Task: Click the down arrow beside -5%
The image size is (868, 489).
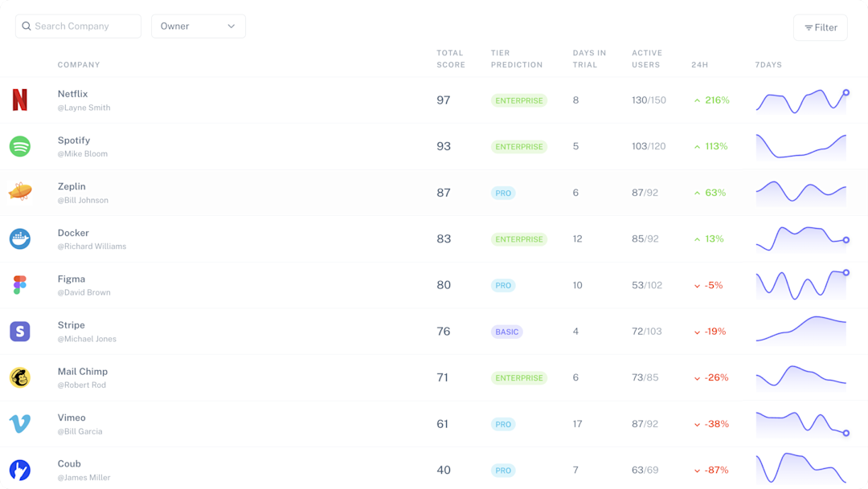Action: pyautogui.click(x=697, y=286)
